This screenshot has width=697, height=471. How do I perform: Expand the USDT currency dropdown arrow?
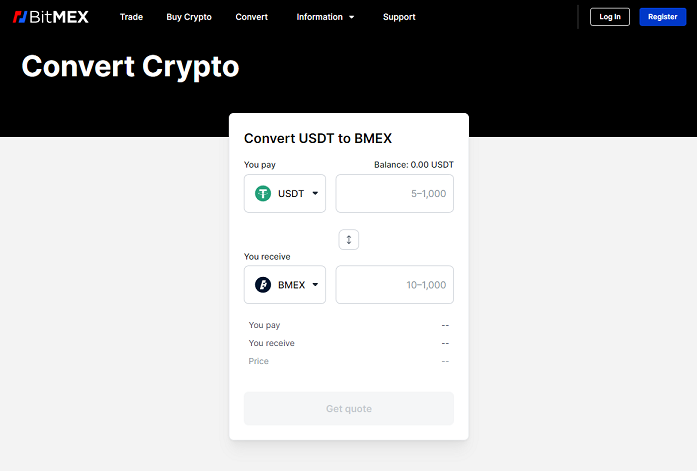point(315,193)
